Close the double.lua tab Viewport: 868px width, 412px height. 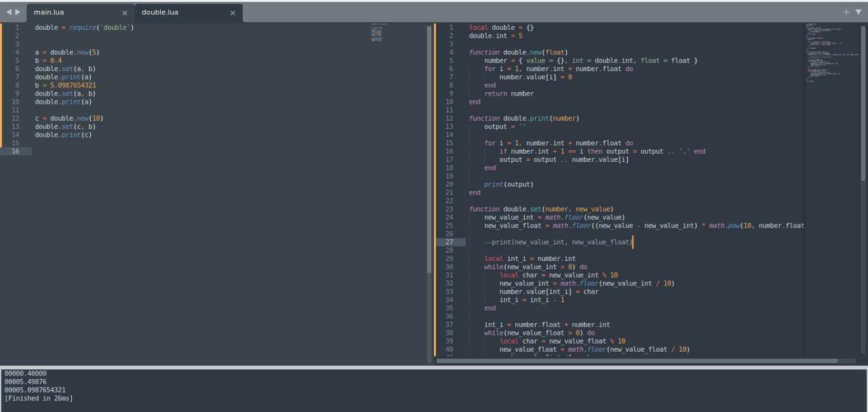[x=233, y=13]
